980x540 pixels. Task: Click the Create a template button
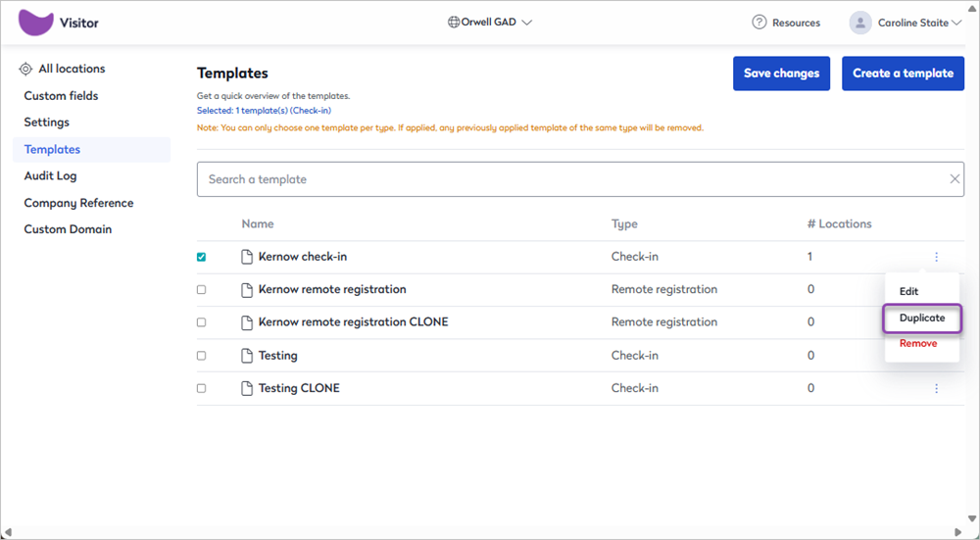coord(904,74)
